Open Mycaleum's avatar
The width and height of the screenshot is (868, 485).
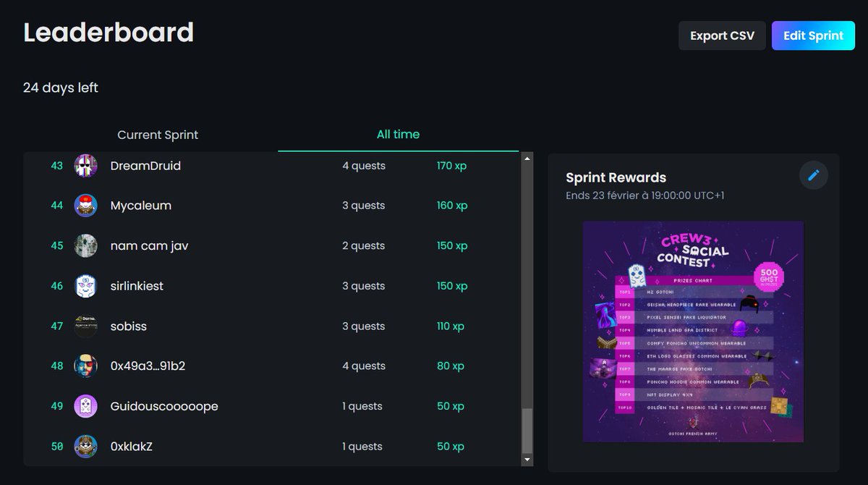coord(86,206)
